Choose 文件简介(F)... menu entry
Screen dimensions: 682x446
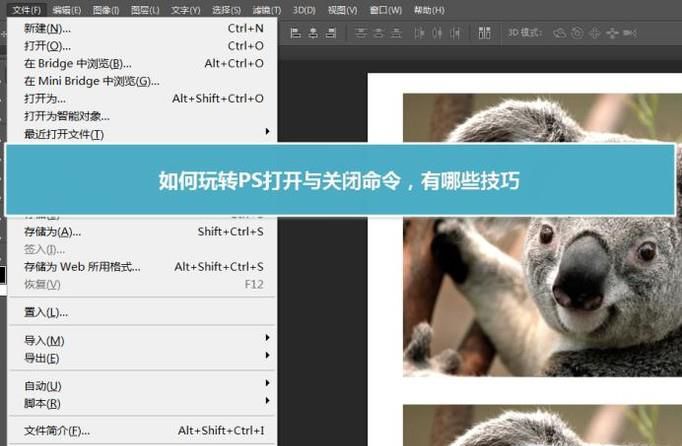(x=142, y=431)
